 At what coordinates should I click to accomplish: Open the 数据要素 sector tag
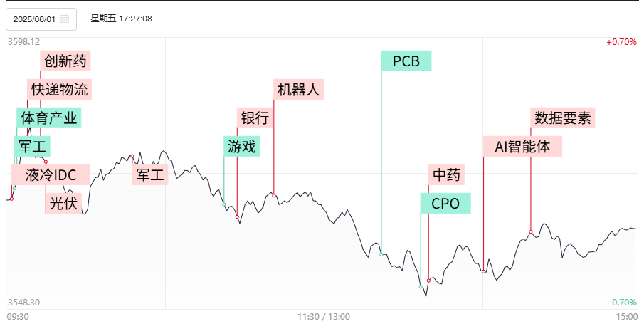tap(563, 118)
